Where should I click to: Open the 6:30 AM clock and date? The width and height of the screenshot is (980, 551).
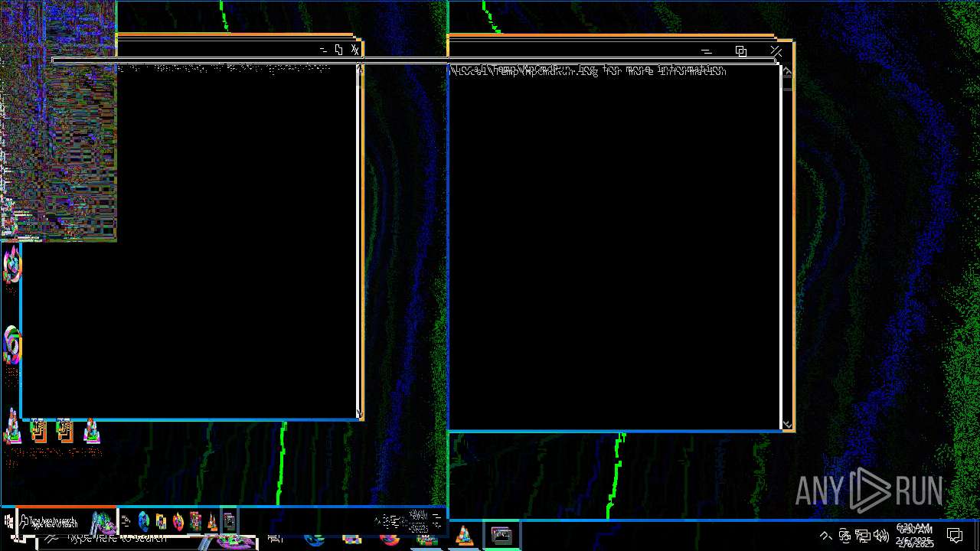pyautogui.click(x=914, y=536)
